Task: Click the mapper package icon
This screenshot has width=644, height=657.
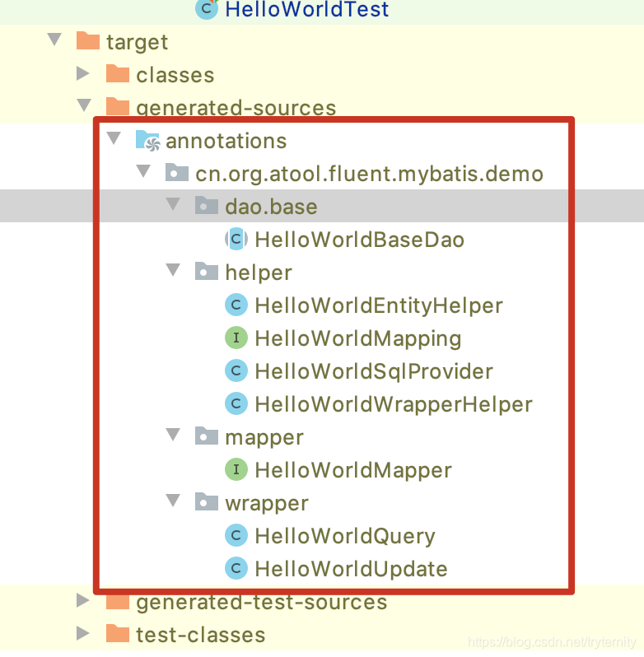Action: 207,436
